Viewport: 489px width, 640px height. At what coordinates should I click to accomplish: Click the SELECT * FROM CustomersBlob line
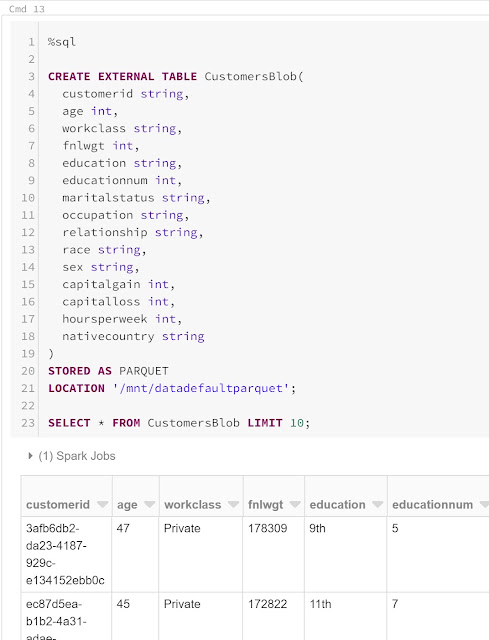pos(179,423)
